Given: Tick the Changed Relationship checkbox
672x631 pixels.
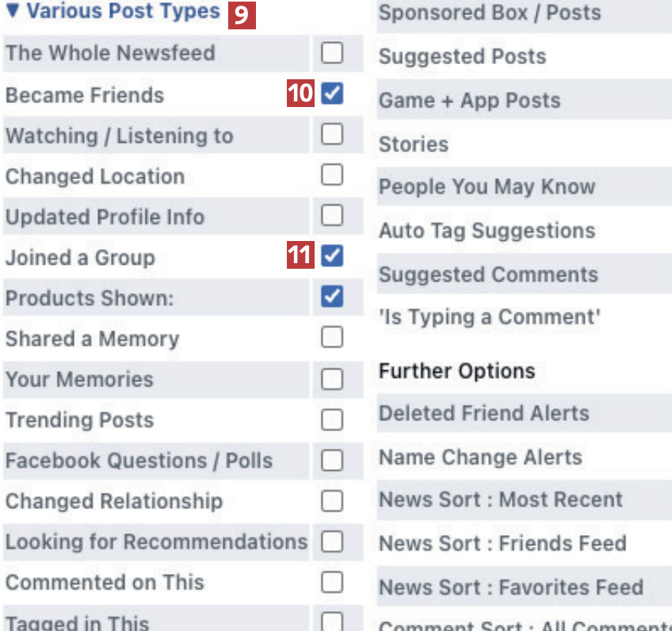Looking at the screenshot, I should pyautogui.click(x=332, y=501).
